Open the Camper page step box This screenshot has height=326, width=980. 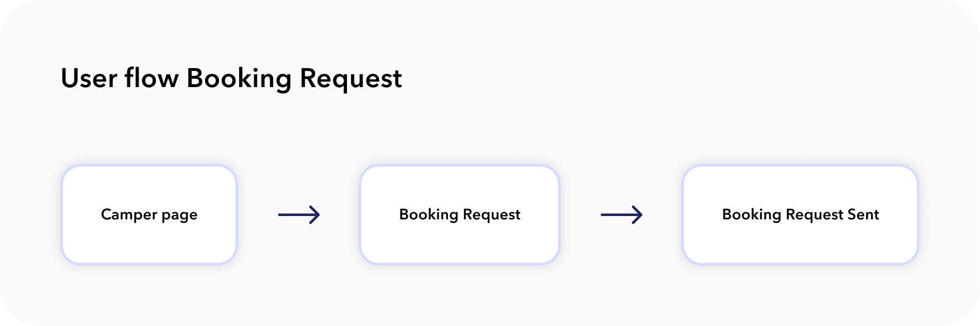(x=149, y=214)
